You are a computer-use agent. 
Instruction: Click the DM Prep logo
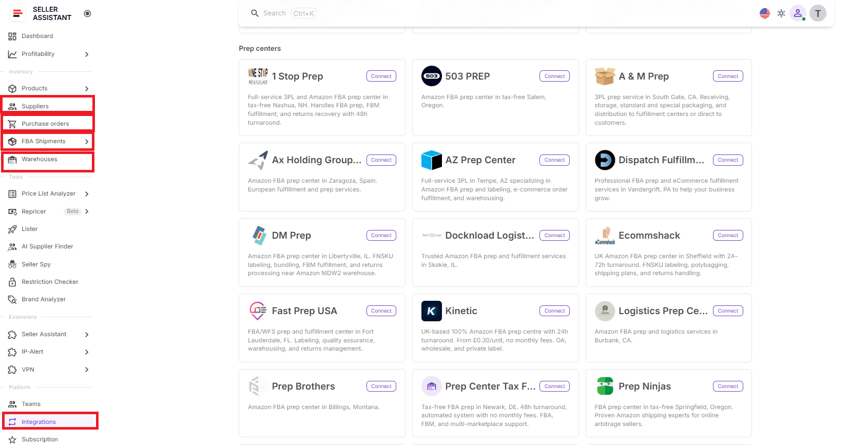pyautogui.click(x=258, y=236)
